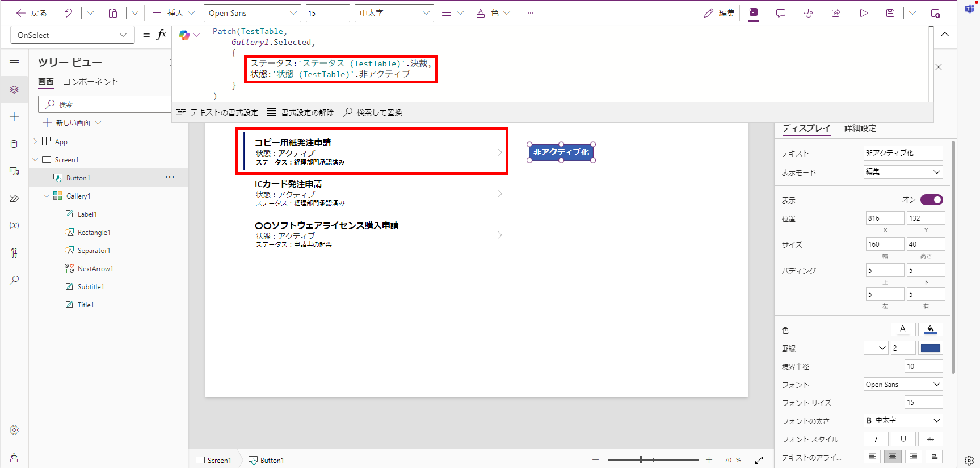Screen dimensions: 980x468
Task: Open the variables (x) icon in sidebar
Action: tap(14, 225)
